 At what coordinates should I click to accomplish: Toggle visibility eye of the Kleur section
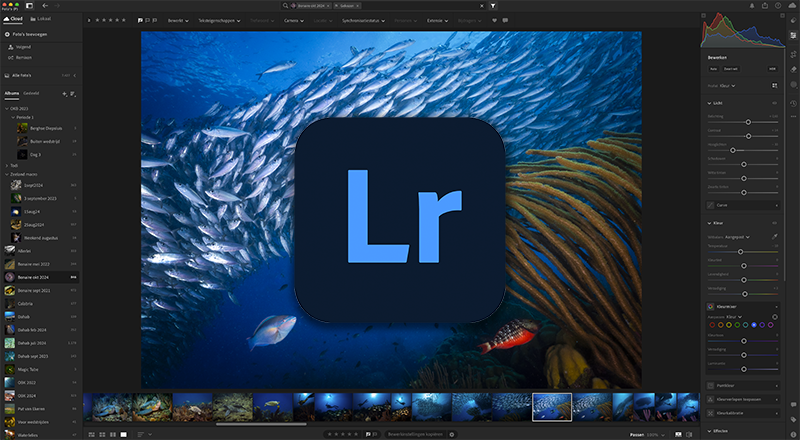click(774, 223)
